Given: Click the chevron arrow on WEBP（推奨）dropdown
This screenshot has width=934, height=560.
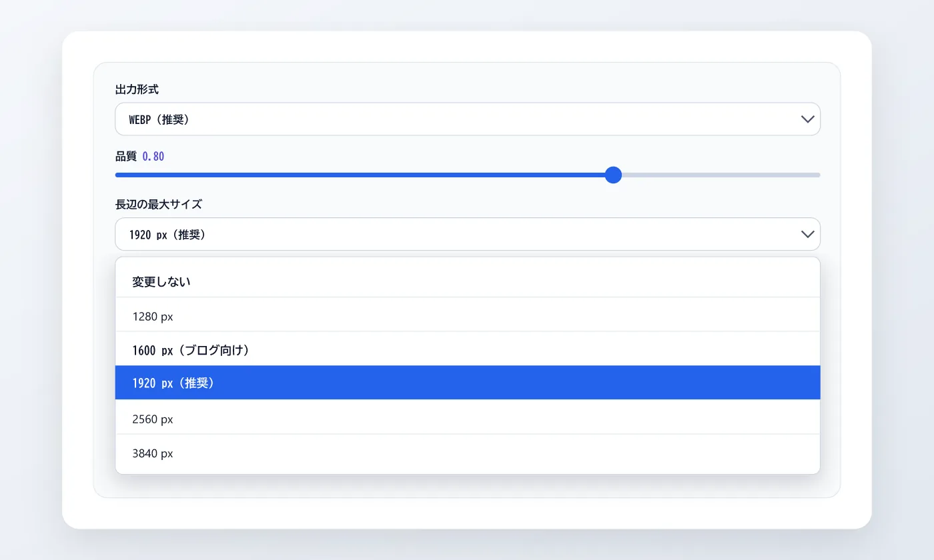Looking at the screenshot, I should 807,119.
